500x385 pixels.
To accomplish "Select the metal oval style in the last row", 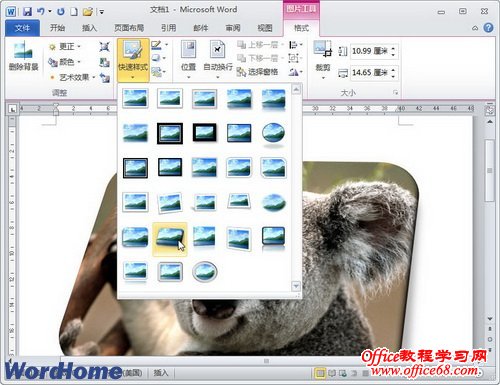I will tap(204, 272).
